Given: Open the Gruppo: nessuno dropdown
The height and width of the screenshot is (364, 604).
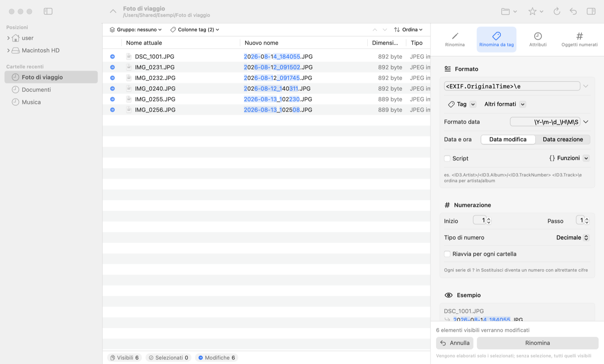Looking at the screenshot, I should pyautogui.click(x=136, y=29).
